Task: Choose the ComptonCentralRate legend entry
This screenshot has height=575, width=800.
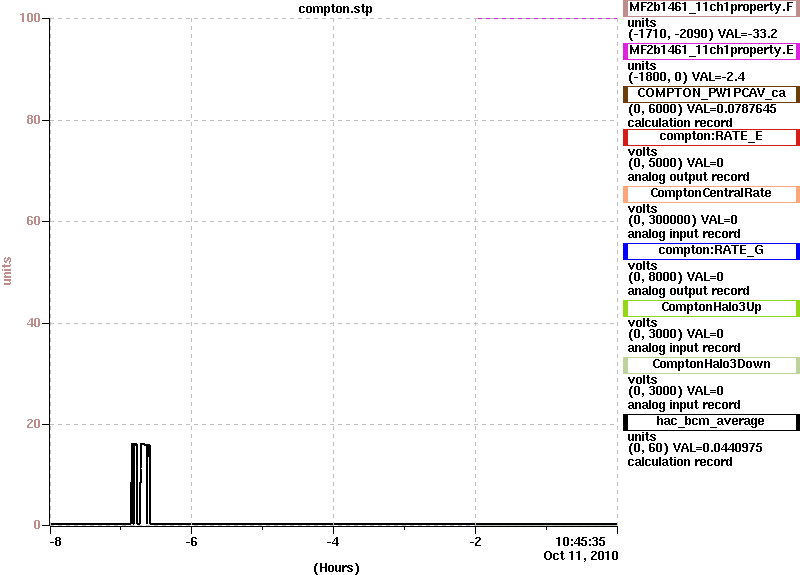Action: coord(711,194)
